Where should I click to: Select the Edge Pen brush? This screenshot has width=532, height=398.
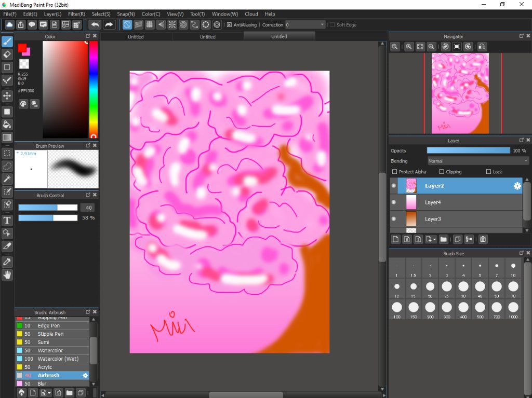click(52, 325)
